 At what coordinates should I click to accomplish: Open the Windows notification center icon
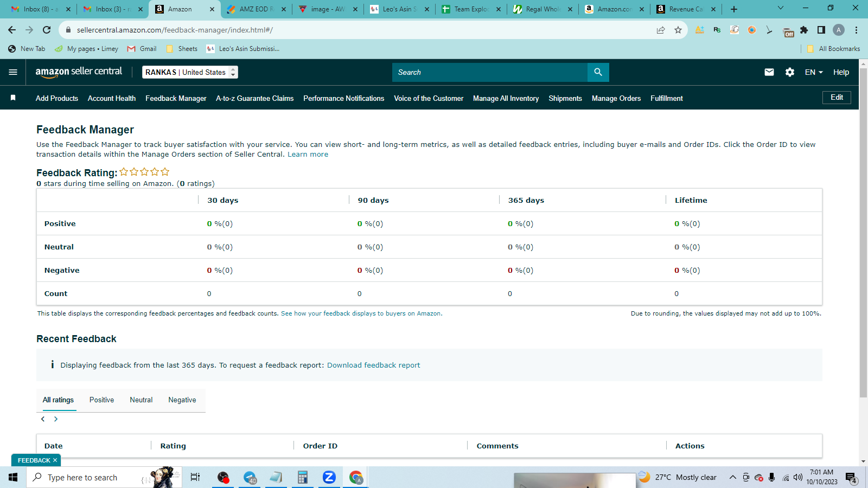click(851, 478)
